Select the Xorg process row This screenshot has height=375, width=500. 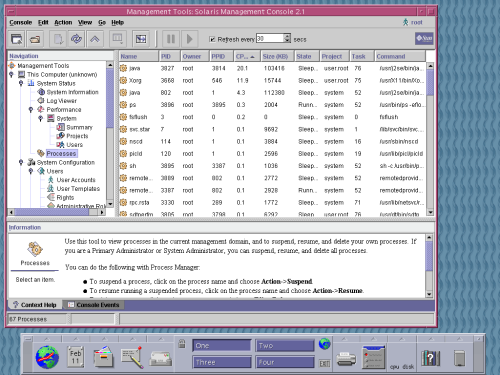[x=272, y=80]
